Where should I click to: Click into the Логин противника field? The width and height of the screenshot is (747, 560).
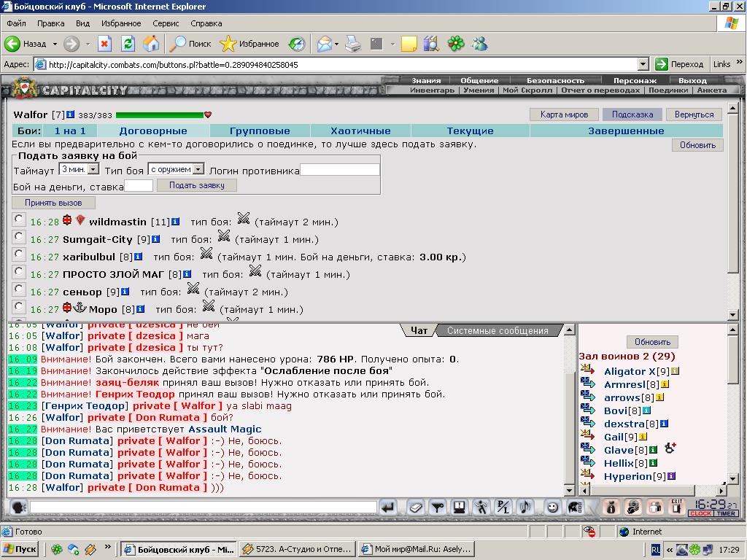(x=340, y=169)
